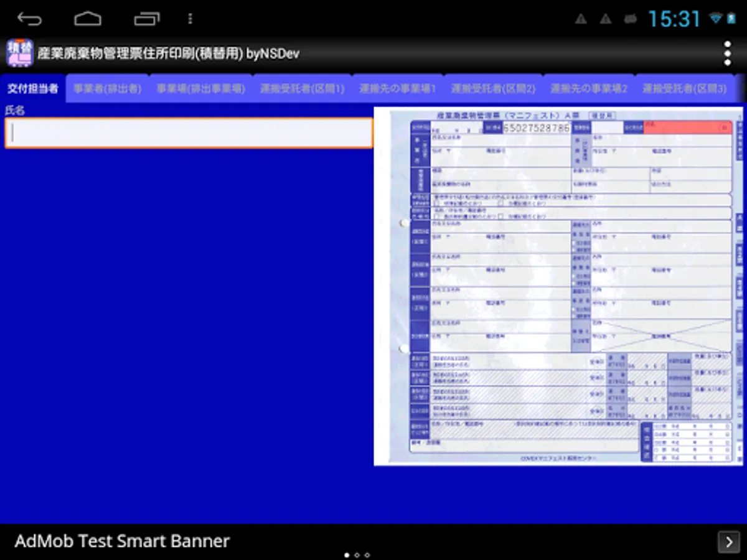Click the AdMob banner arrow
The width and height of the screenshot is (747, 560).
click(x=729, y=542)
